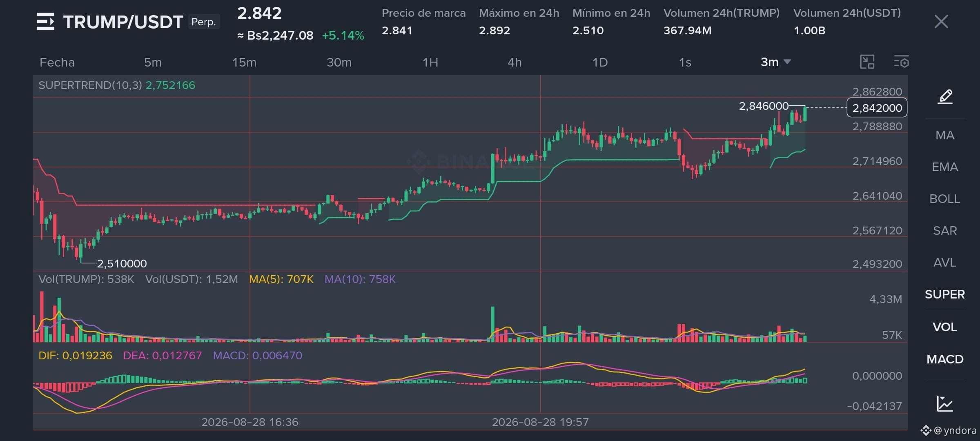980x441 pixels.
Task: Click the Precio de marca label
Action: 423,13
